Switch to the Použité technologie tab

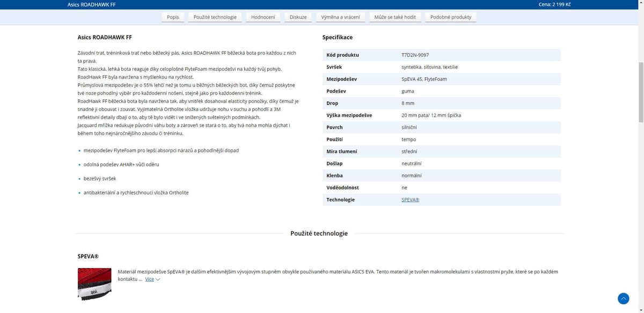(x=215, y=17)
